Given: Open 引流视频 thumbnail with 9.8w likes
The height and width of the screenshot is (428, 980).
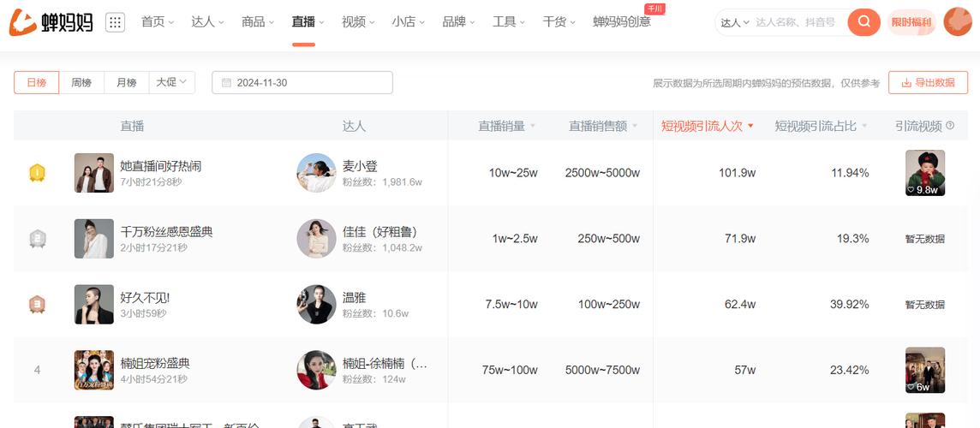Looking at the screenshot, I should point(925,172).
